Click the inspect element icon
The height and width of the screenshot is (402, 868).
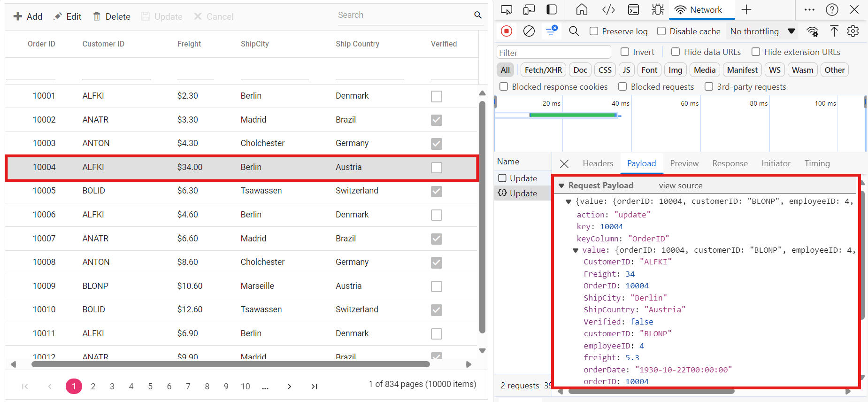506,10
